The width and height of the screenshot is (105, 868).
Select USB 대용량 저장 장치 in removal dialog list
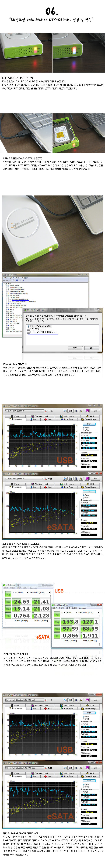click(x=40, y=326)
